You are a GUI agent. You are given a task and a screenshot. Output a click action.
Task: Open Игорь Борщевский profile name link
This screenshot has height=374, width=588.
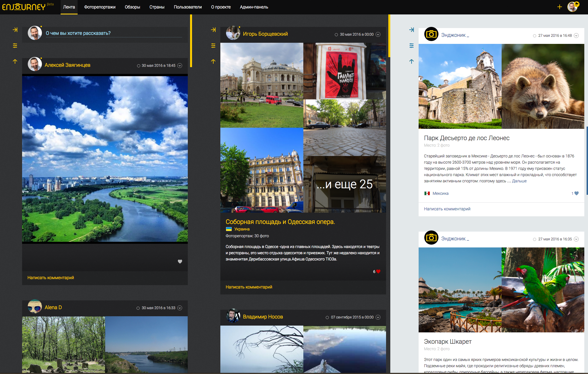coord(265,34)
